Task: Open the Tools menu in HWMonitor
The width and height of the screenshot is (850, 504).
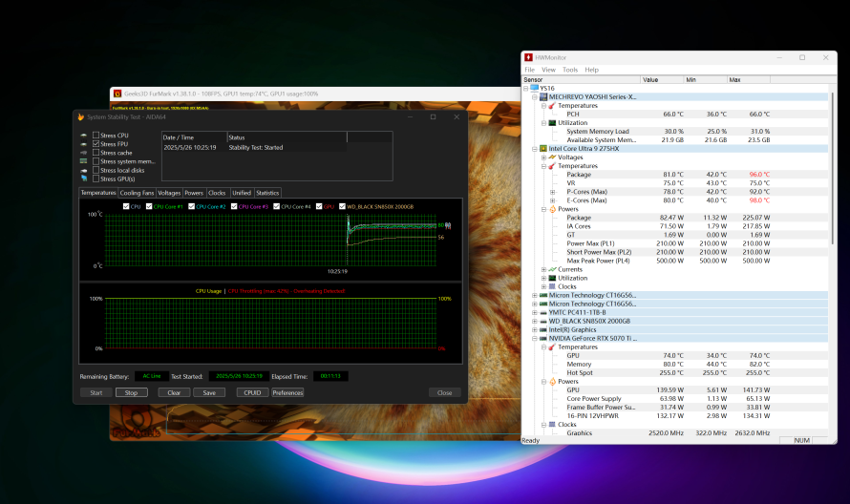Action: coord(570,70)
